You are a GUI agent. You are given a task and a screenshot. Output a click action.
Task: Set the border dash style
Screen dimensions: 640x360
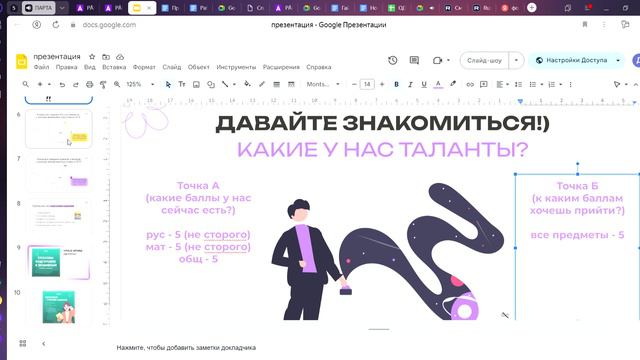(x=291, y=84)
